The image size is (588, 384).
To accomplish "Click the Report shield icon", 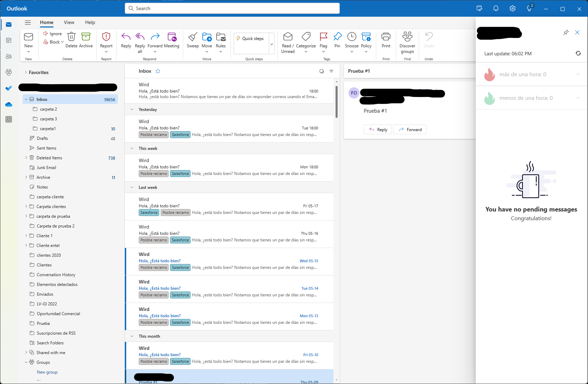I will [x=106, y=37].
